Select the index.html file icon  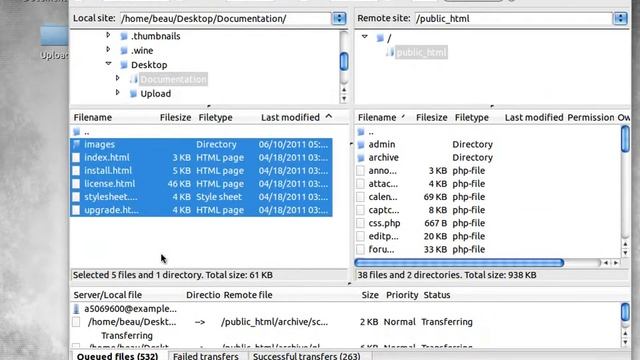[x=76, y=158]
